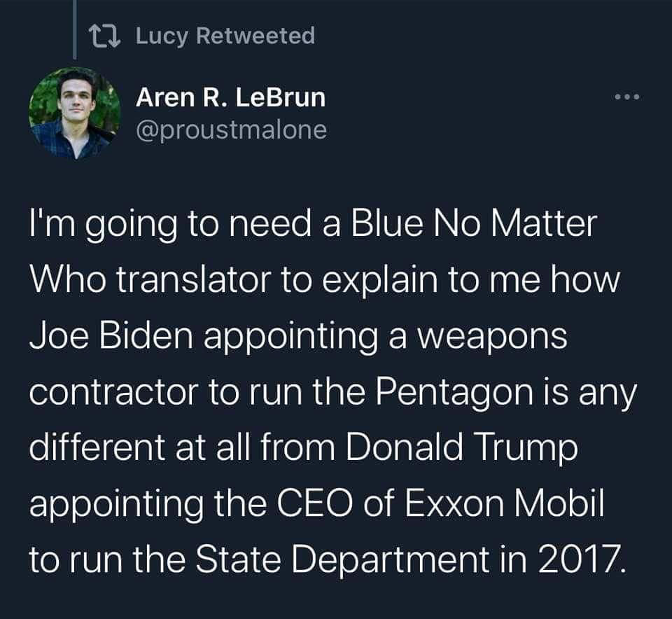Image resolution: width=672 pixels, height=619 pixels.
Task: Click the @proustmalone handle
Action: [232, 130]
